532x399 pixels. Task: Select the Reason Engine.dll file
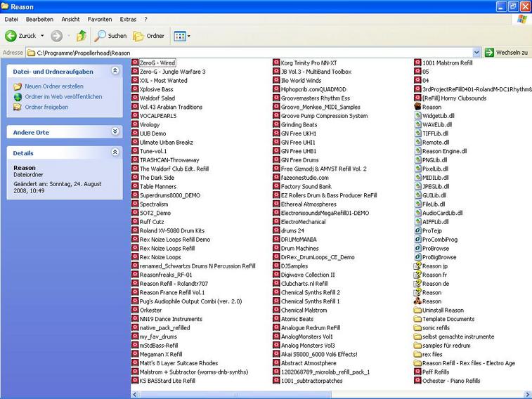444,151
